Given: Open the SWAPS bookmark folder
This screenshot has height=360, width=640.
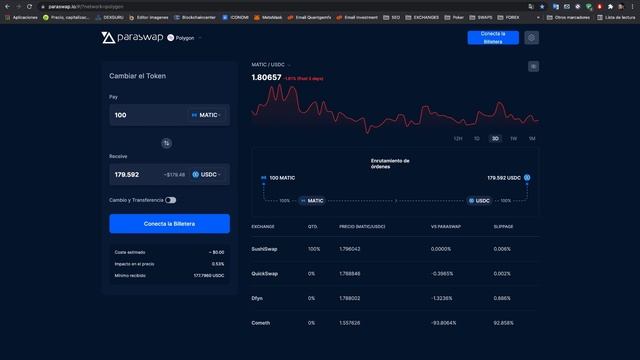Looking at the screenshot, I should [x=481, y=18].
